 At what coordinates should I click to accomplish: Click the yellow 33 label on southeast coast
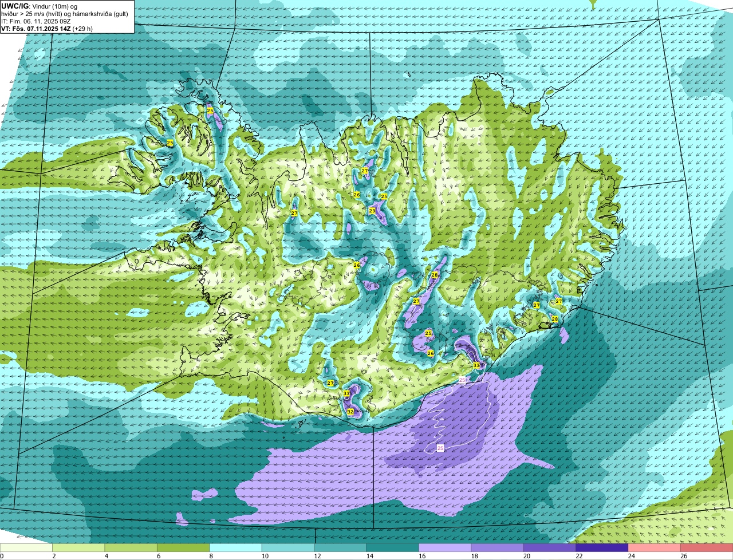pos(476,365)
